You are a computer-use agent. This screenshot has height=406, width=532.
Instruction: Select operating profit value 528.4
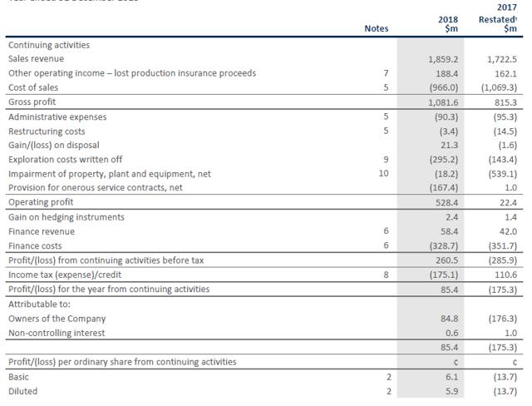447,203
